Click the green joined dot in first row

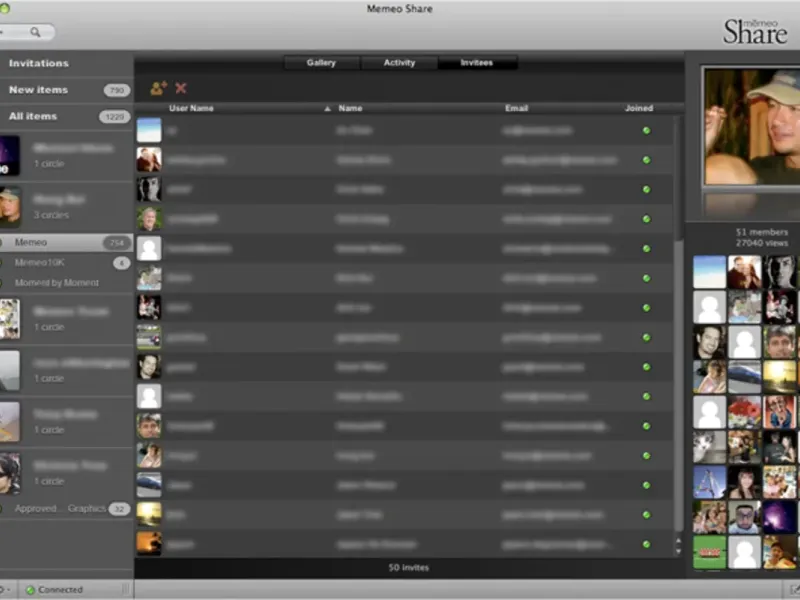pos(646,131)
